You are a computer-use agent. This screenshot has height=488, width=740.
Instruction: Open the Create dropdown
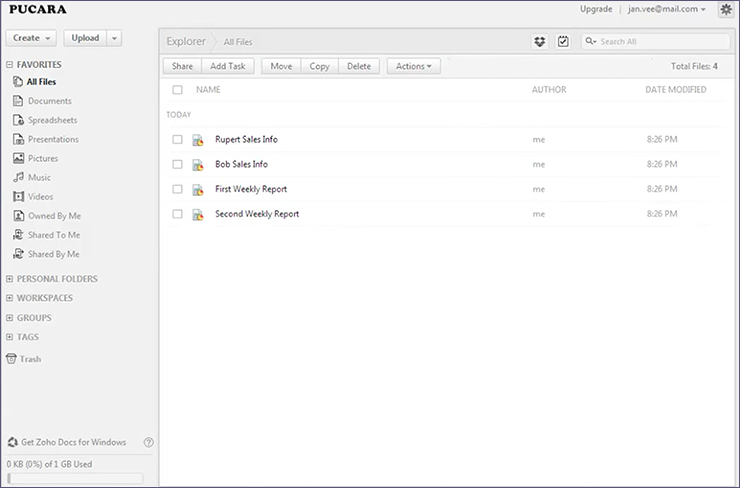32,38
